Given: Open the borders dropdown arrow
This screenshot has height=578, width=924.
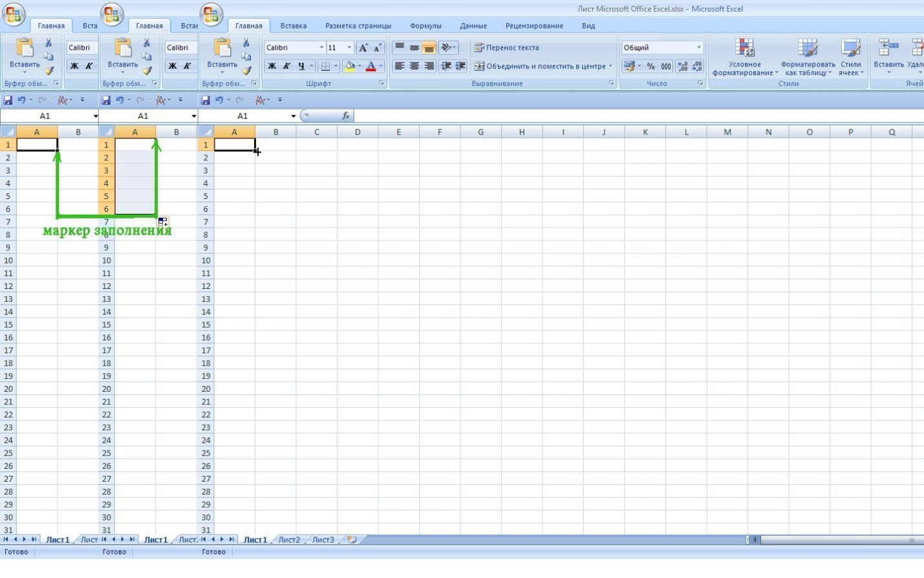Looking at the screenshot, I should (336, 66).
